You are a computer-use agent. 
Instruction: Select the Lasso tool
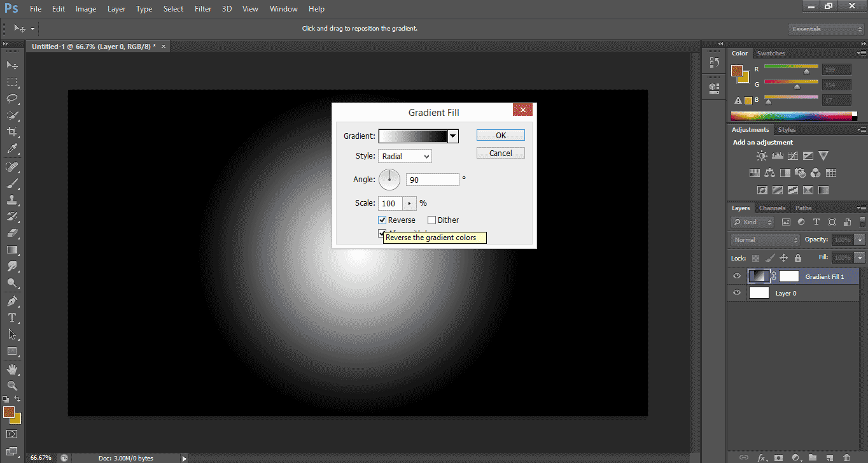click(x=12, y=99)
